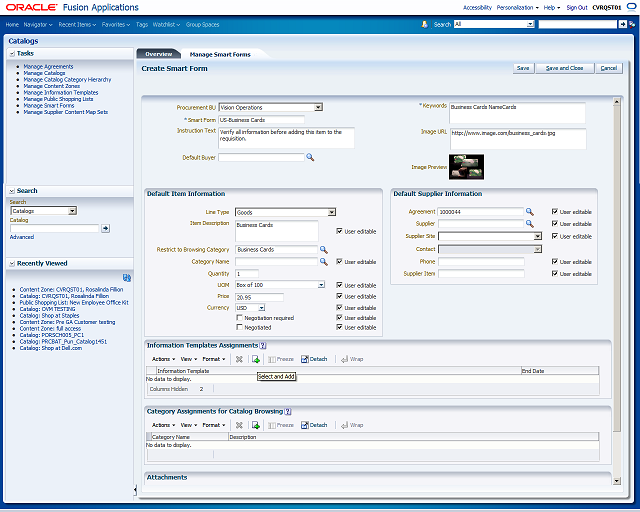Click the Cancel button
The width and height of the screenshot is (640, 512).
(x=609, y=68)
